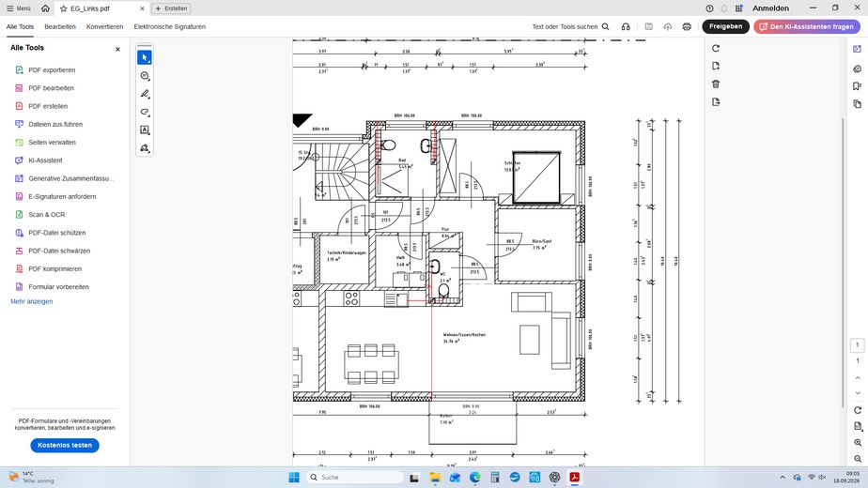868x488 pixels.
Task: Select the highlighter pen tool
Action: point(145,94)
